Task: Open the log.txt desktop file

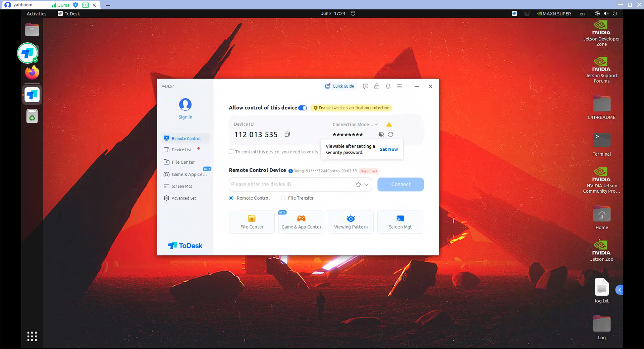Action: (602, 291)
